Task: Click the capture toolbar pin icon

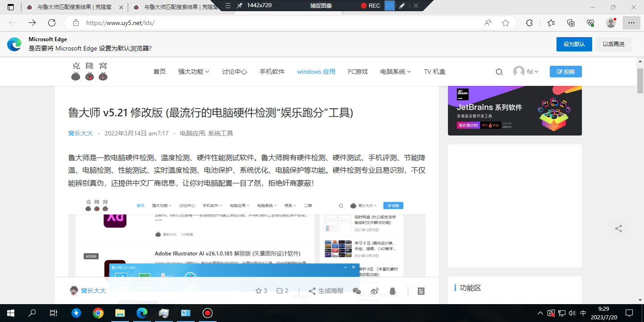Action: click(240, 5)
